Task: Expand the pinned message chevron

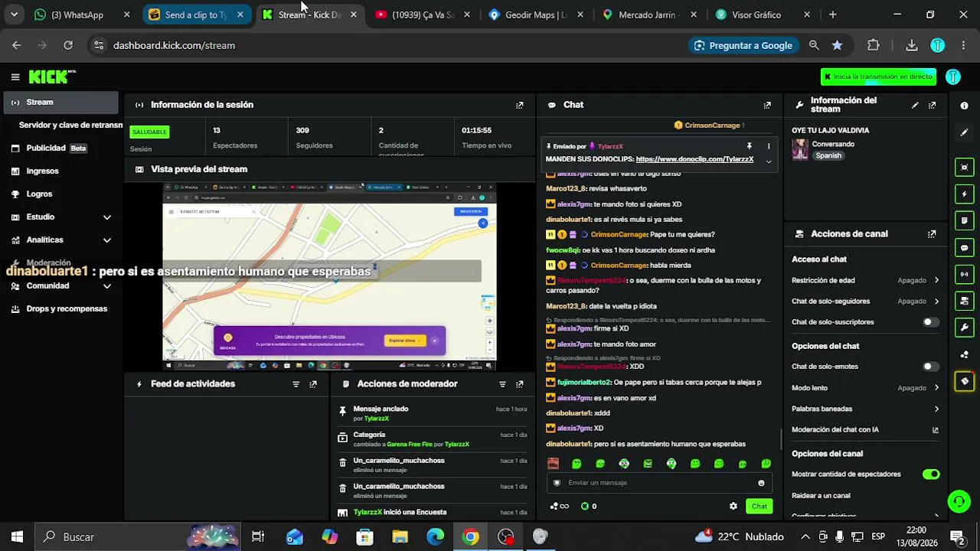Action: point(769,161)
